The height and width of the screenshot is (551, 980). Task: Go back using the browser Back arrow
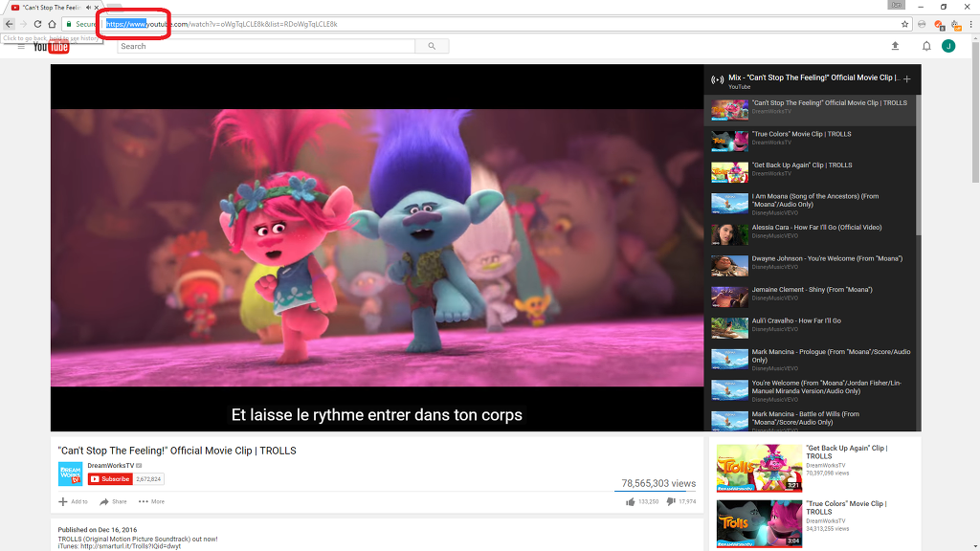(9, 24)
